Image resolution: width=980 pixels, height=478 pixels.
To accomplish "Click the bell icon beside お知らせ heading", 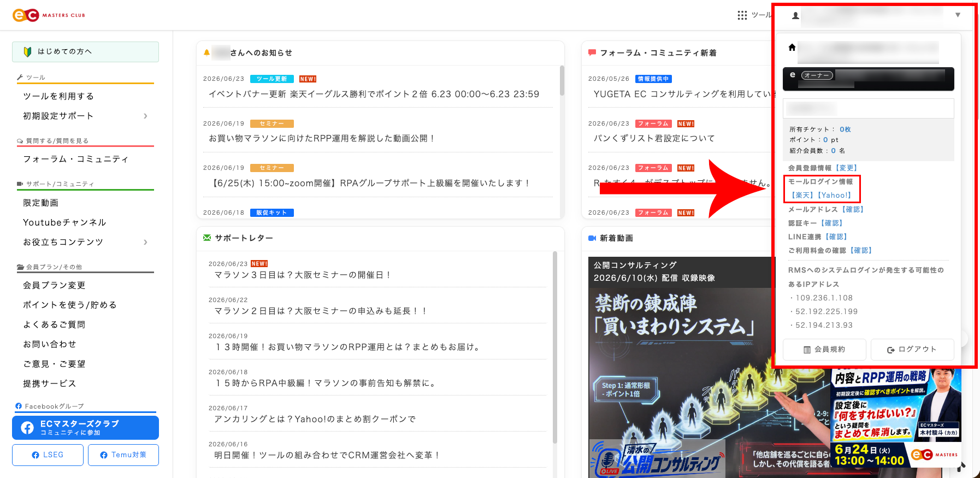I will tap(206, 53).
